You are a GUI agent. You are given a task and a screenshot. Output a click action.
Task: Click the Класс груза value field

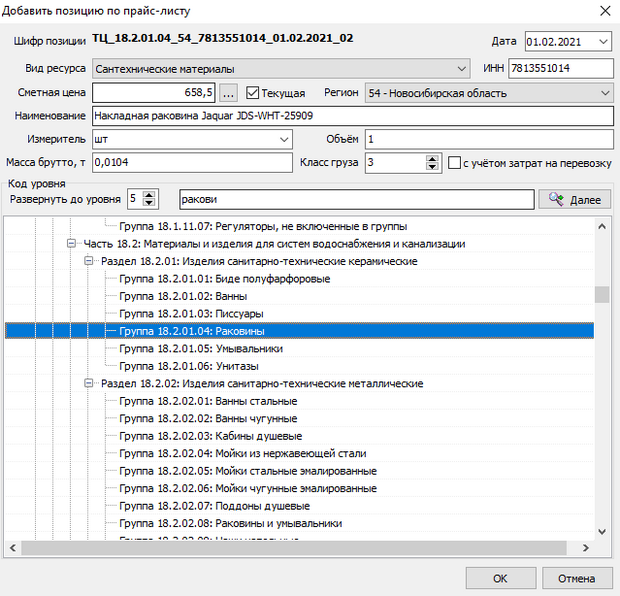395,163
